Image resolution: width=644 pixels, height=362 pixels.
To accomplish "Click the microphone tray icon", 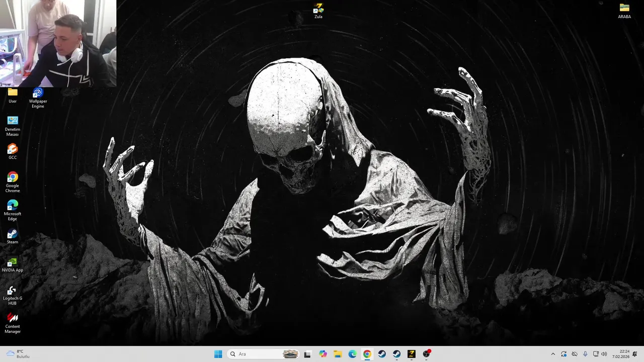I will 585,354.
